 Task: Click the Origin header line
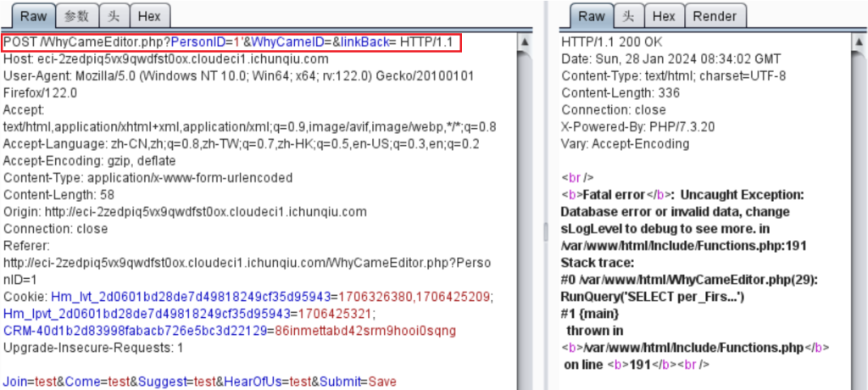(185, 212)
